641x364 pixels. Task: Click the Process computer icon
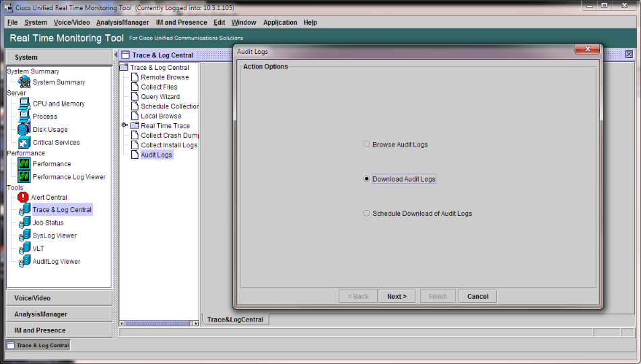24,116
